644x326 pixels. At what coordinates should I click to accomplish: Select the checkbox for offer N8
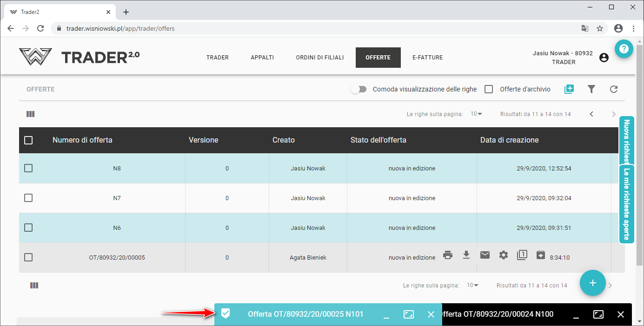click(28, 168)
